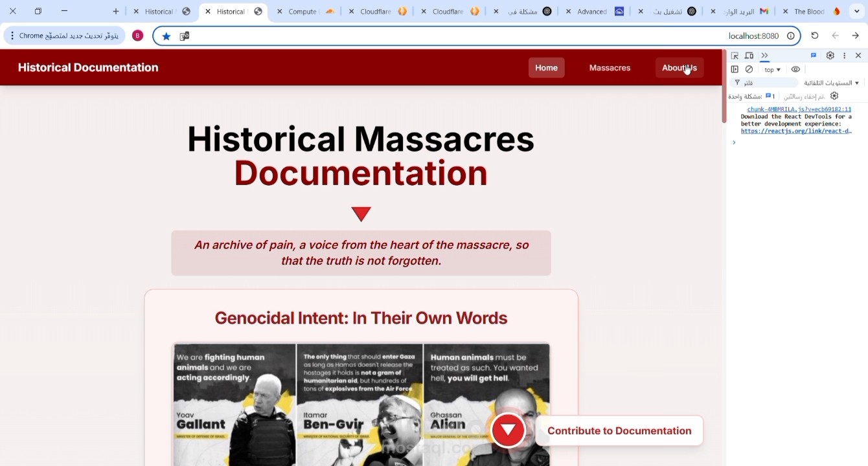Open the Yoav Gallant quote image
868x466 pixels.
click(234, 405)
